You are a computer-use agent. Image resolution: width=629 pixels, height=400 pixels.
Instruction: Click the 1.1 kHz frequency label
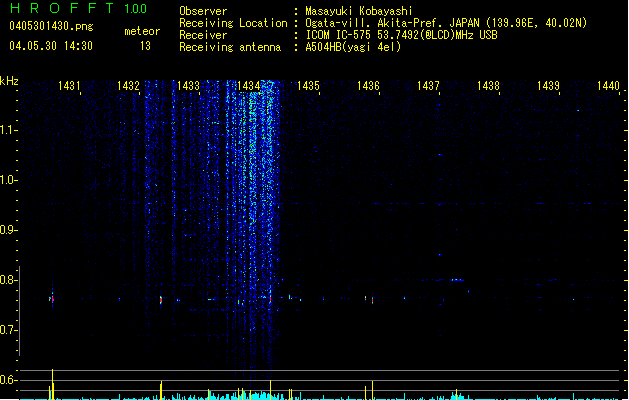[x=8, y=130]
